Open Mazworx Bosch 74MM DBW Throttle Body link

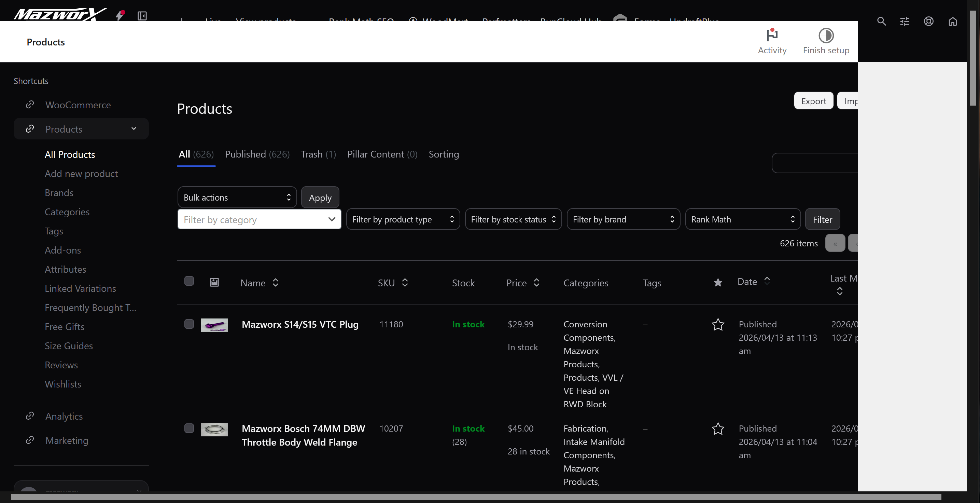coord(303,435)
